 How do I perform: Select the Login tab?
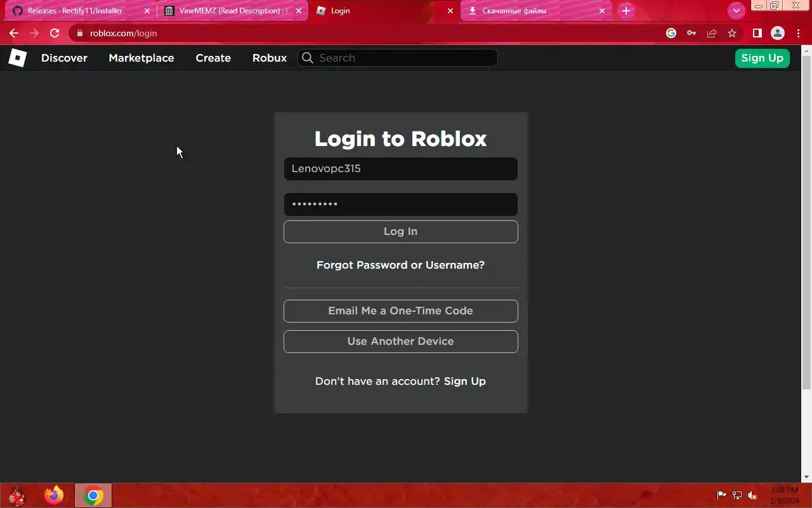pos(384,11)
